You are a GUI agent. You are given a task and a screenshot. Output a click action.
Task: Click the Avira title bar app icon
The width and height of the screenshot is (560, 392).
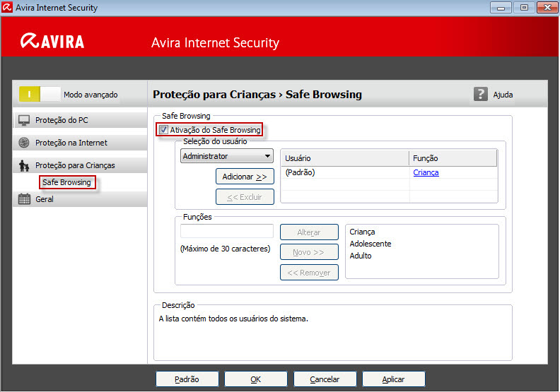pyautogui.click(x=7, y=7)
